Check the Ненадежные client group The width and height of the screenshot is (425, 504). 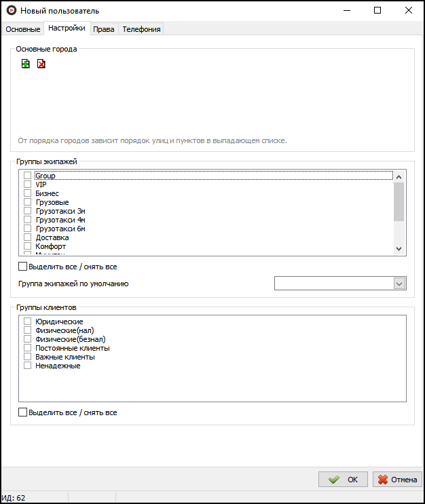pos(28,366)
